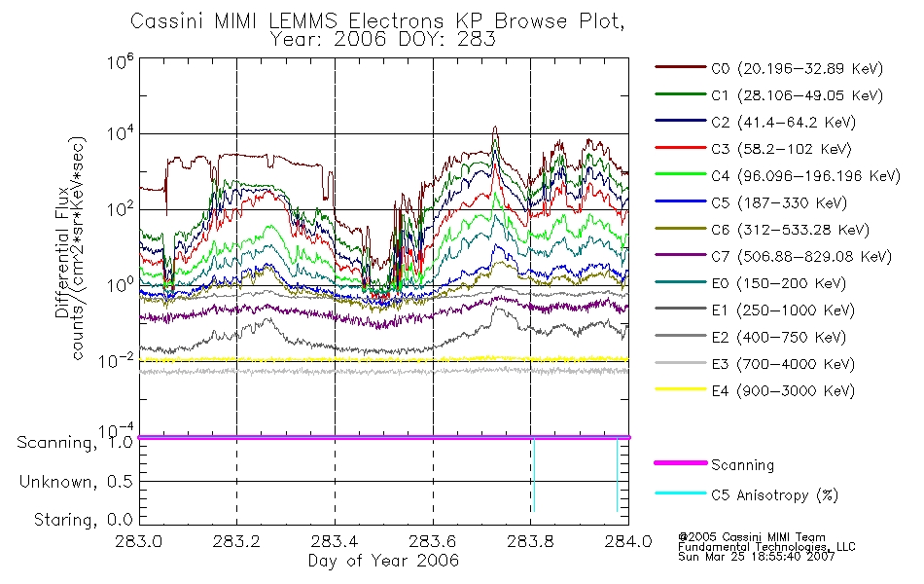Click the Year: 2006 DOY: 283 subtitle
This screenshot has width=924, height=584.
coord(382,40)
